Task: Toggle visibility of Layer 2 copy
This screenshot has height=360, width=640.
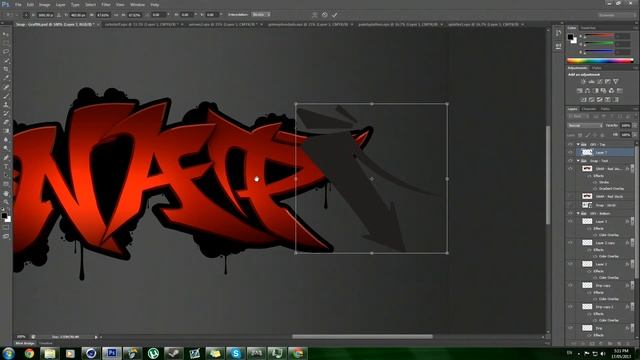Action: pyautogui.click(x=570, y=243)
